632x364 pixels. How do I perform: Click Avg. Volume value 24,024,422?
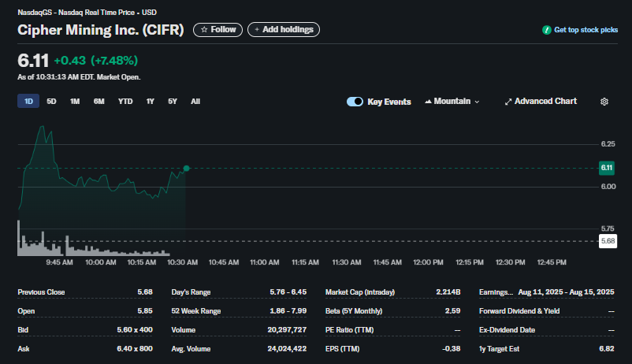coord(287,349)
